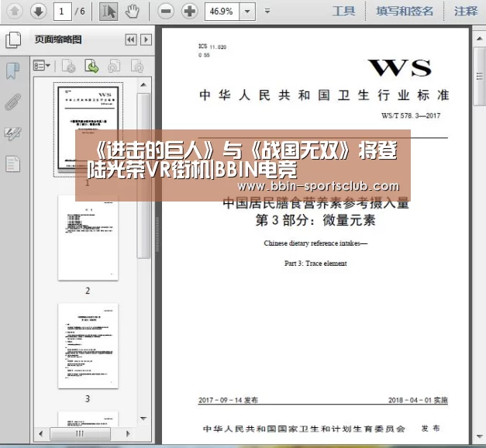Viewport: 486px width, 448px height.
Task: Select page 1 thumbnail
Action: click(x=88, y=129)
